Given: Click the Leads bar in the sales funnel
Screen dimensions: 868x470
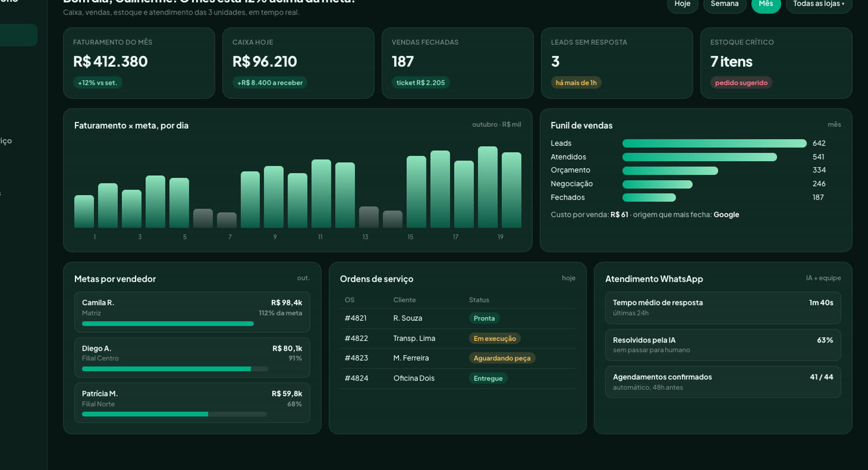Looking at the screenshot, I should [714, 143].
